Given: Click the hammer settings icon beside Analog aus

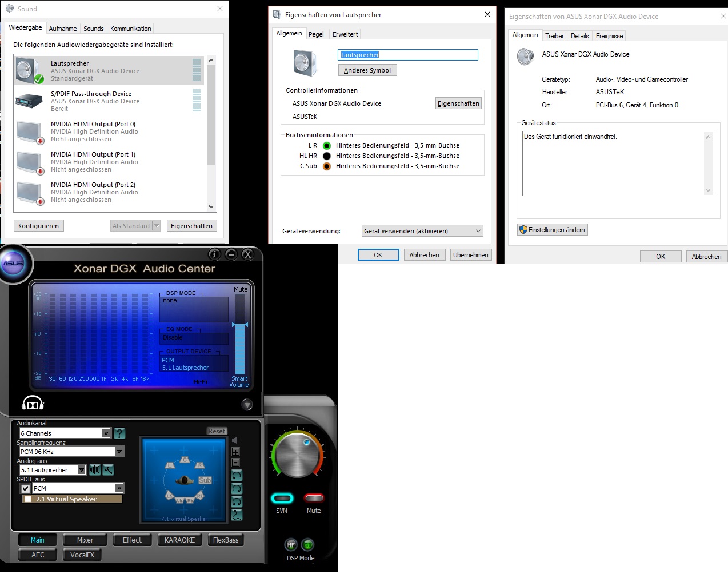Looking at the screenshot, I should pos(108,470).
